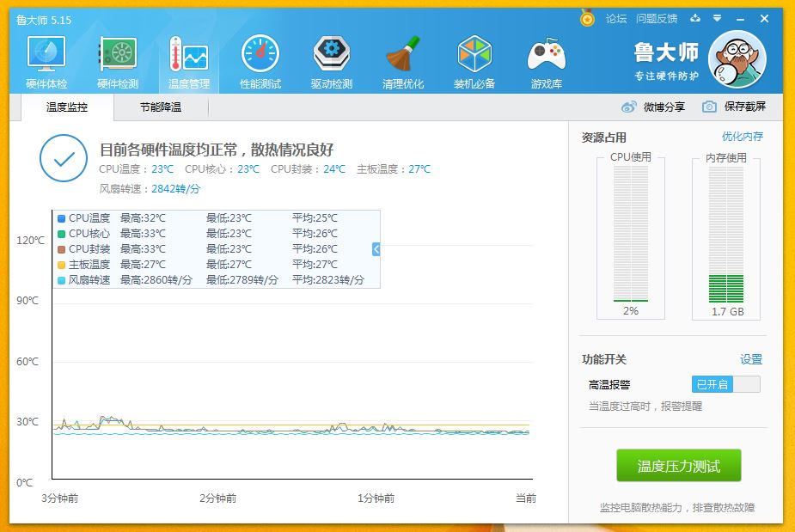Image resolution: width=795 pixels, height=532 pixels.
Task: Click the skin/theme icon beside 问题反馈
Action: click(x=694, y=18)
